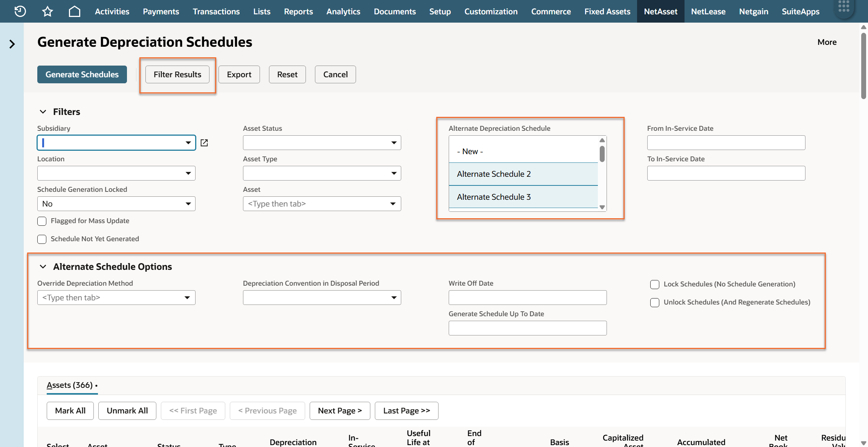The image size is (868, 447).
Task: Go to the Home icon
Action: [x=75, y=11]
